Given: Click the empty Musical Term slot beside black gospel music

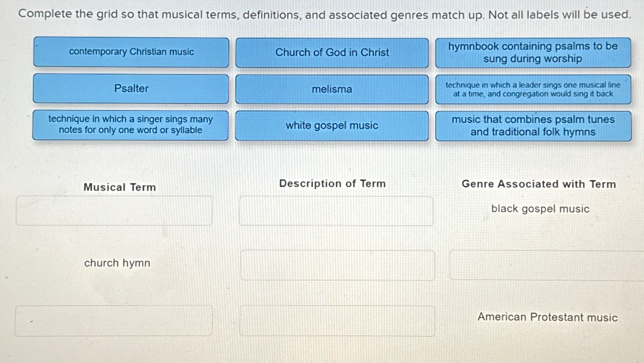Looking at the screenshot, I should point(114,211).
